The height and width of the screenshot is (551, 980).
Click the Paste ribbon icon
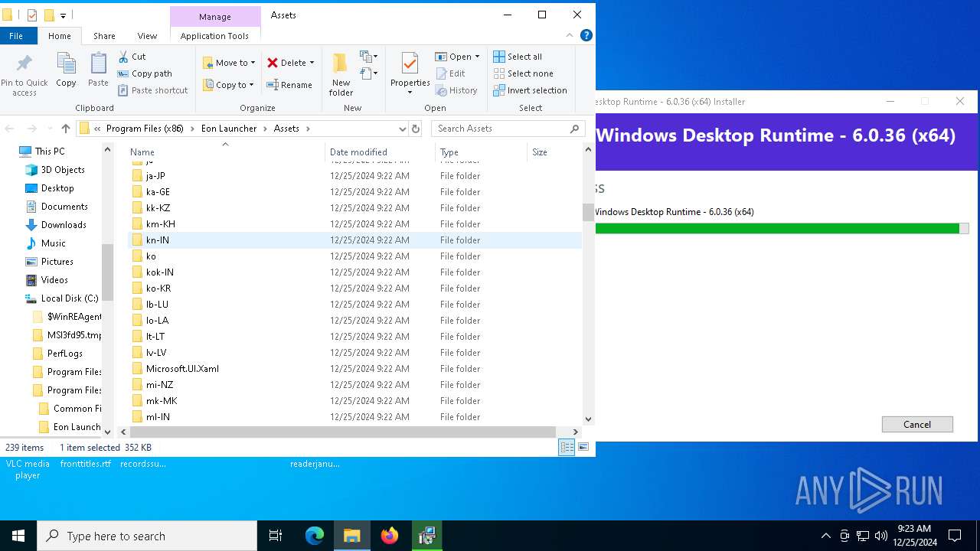tap(98, 64)
